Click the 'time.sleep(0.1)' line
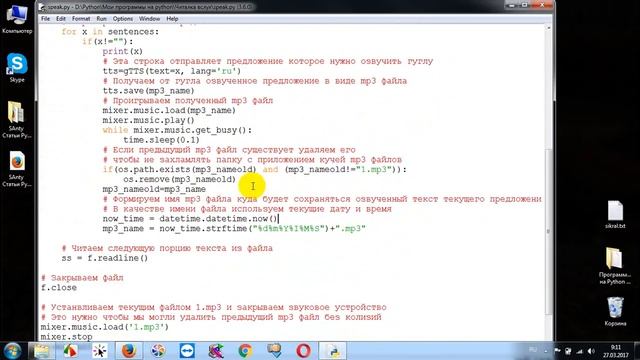This screenshot has height=360, width=640. tap(161, 140)
